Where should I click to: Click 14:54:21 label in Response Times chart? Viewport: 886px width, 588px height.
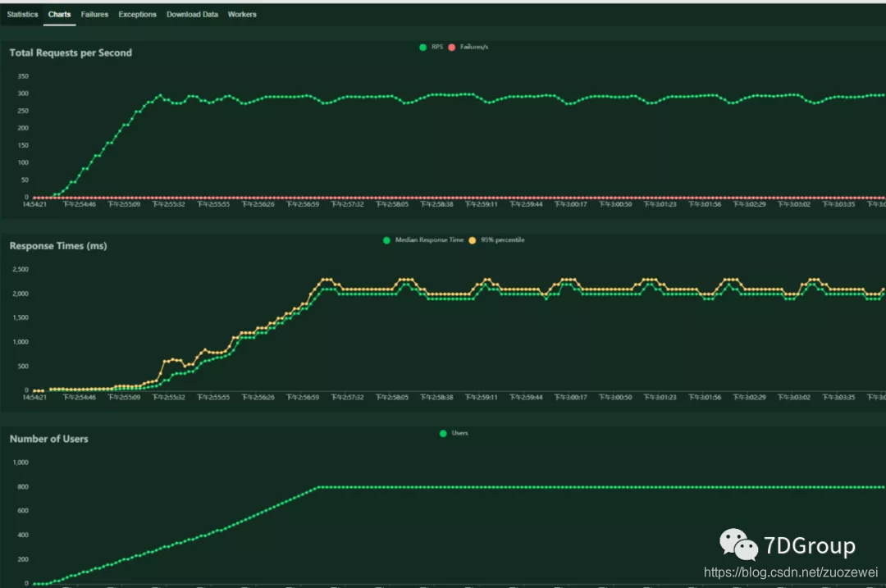tap(34, 398)
